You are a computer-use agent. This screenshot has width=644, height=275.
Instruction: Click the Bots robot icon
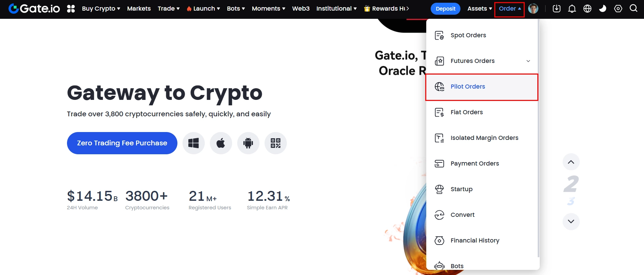[x=439, y=266]
